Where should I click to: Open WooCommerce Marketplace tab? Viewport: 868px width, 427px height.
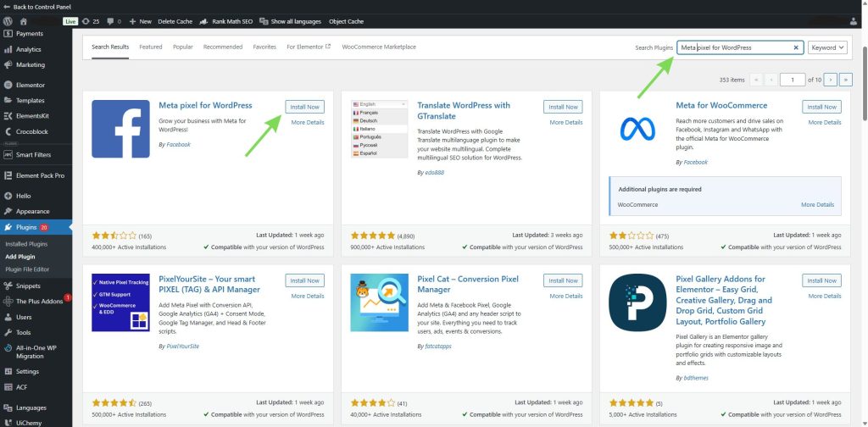pos(379,47)
